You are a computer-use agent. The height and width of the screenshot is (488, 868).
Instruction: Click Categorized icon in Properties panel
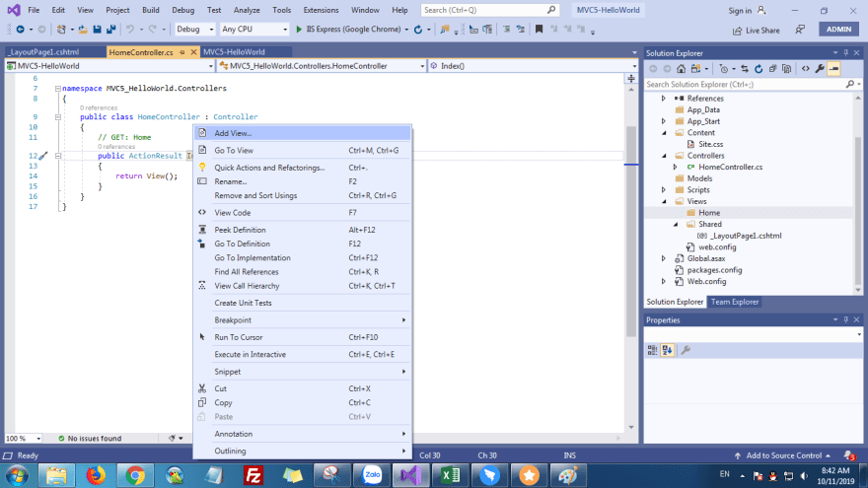(653, 350)
